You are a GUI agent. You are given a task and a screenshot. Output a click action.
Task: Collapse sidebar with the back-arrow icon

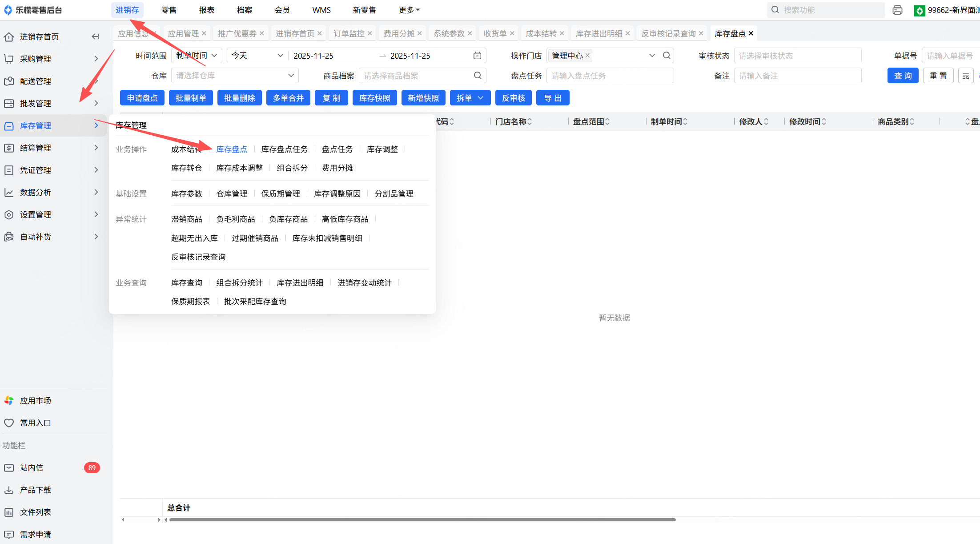pyautogui.click(x=95, y=36)
